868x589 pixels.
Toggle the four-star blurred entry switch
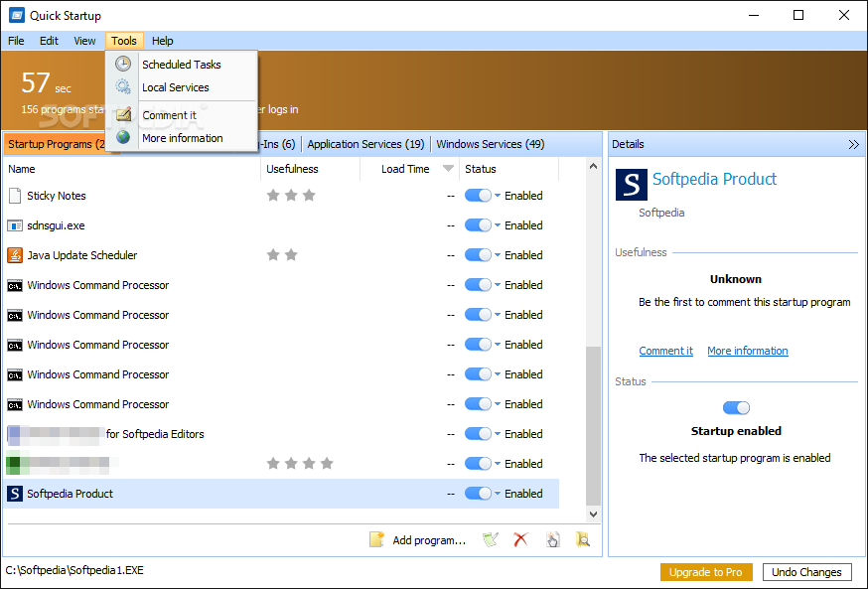(x=478, y=464)
